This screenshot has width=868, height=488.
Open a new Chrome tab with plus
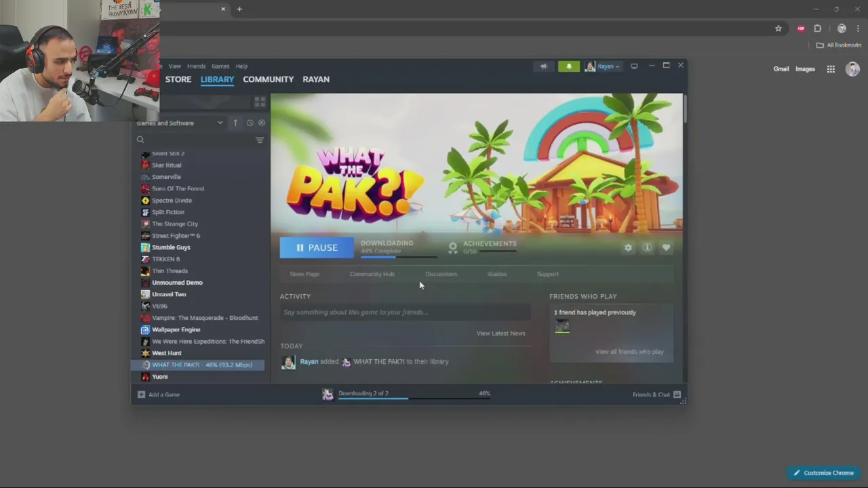coord(239,9)
